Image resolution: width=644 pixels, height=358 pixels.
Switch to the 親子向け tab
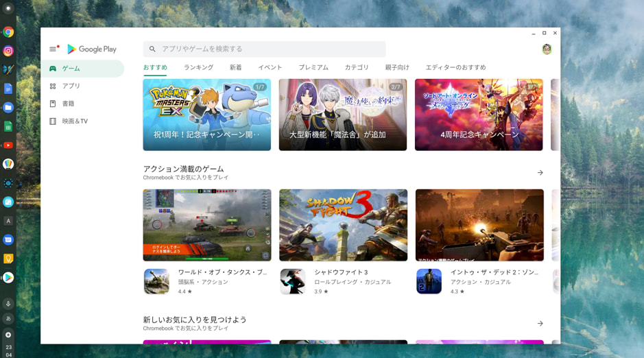coord(397,67)
